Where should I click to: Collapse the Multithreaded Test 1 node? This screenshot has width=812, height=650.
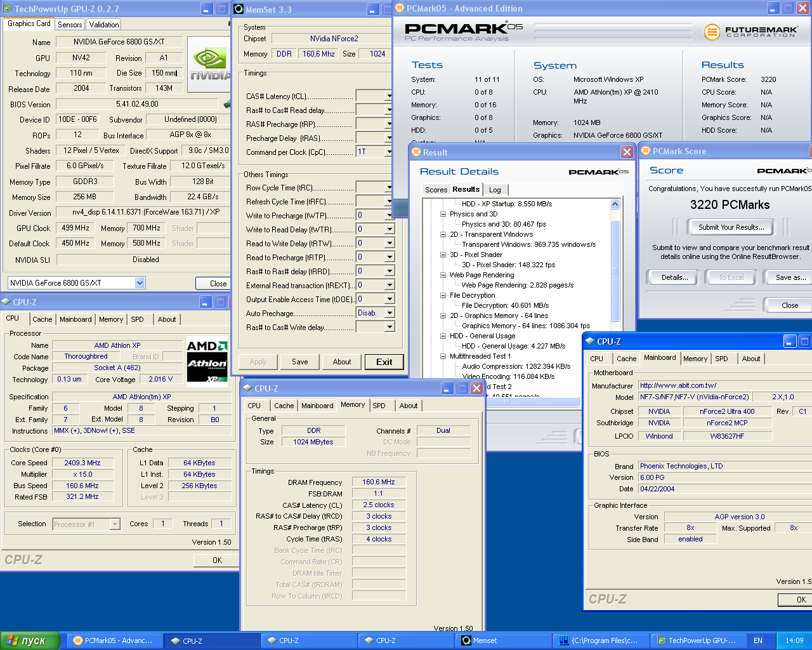pos(443,356)
